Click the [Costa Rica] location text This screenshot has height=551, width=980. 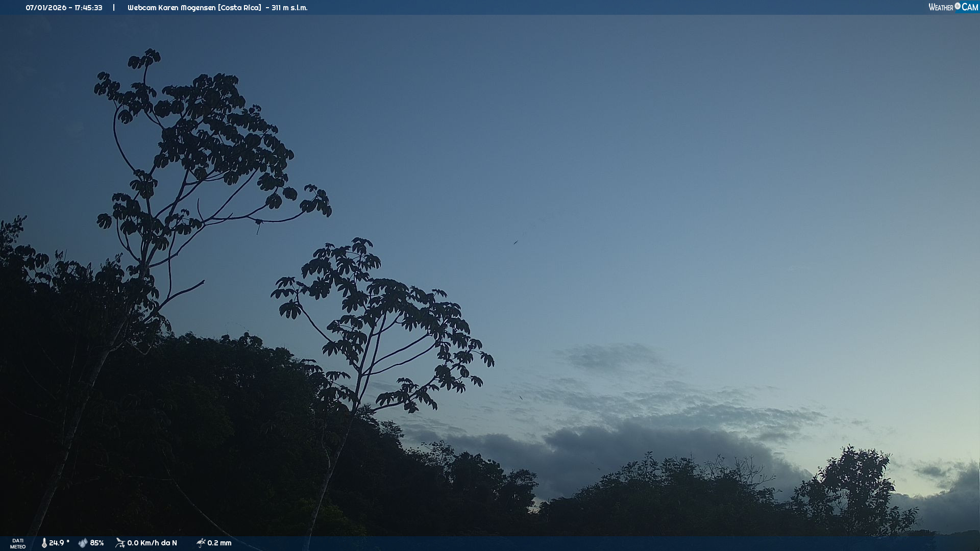(239, 8)
